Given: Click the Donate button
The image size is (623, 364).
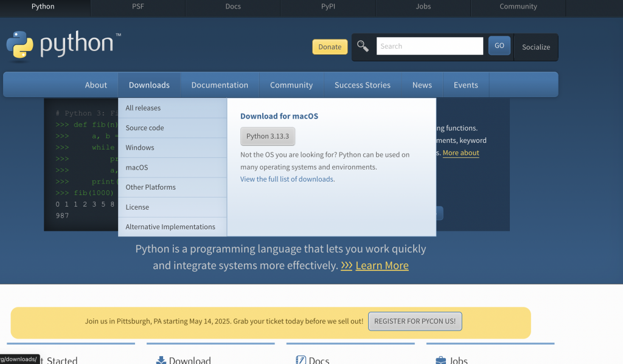Looking at the screenshot, I should (330, 47).
